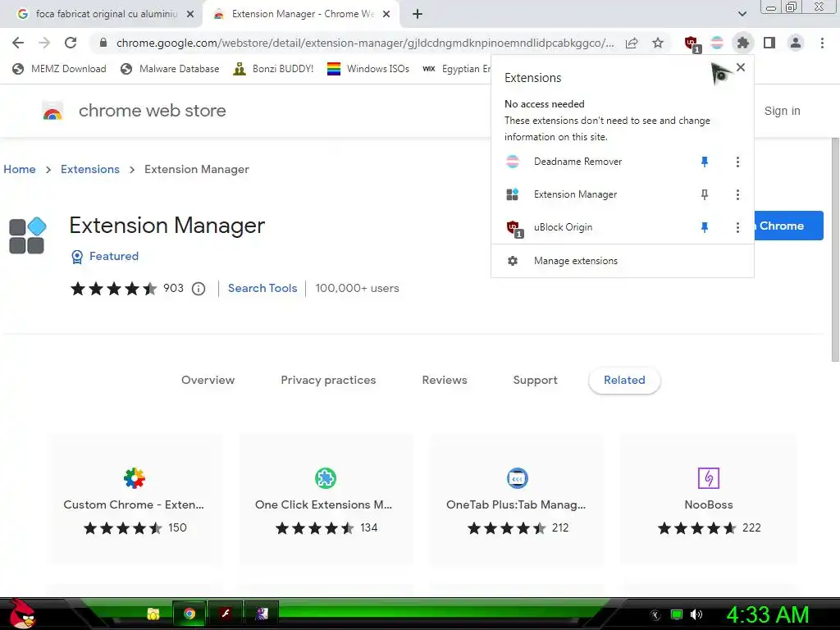
Task: Click the page vertical scrollbar
Action: coord(834,249)
